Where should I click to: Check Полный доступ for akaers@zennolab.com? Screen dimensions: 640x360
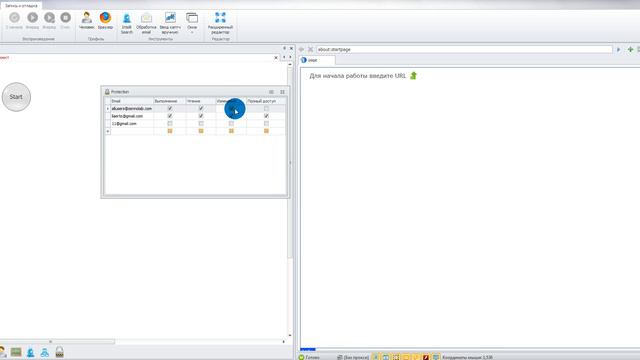[266, 109]
